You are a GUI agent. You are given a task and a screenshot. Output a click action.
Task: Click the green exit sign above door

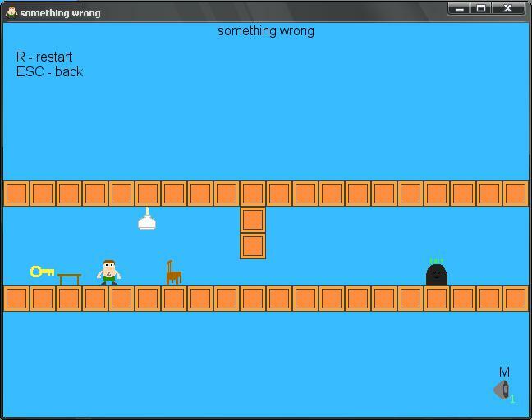[436, 262]
